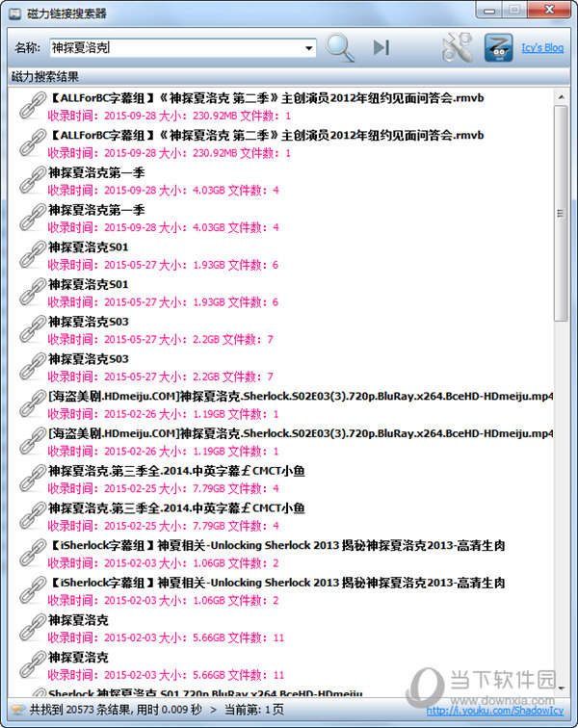The height and width of the screenshot is (728, 578).
Task: Click the scrollbar down arrow in results
Action: pyautogui.click(x=561, y=689)
